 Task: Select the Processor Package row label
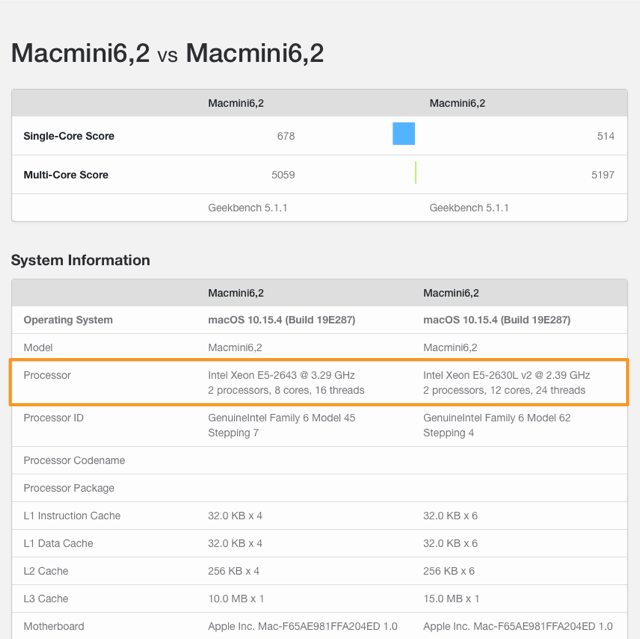click(x=69, y=488)
